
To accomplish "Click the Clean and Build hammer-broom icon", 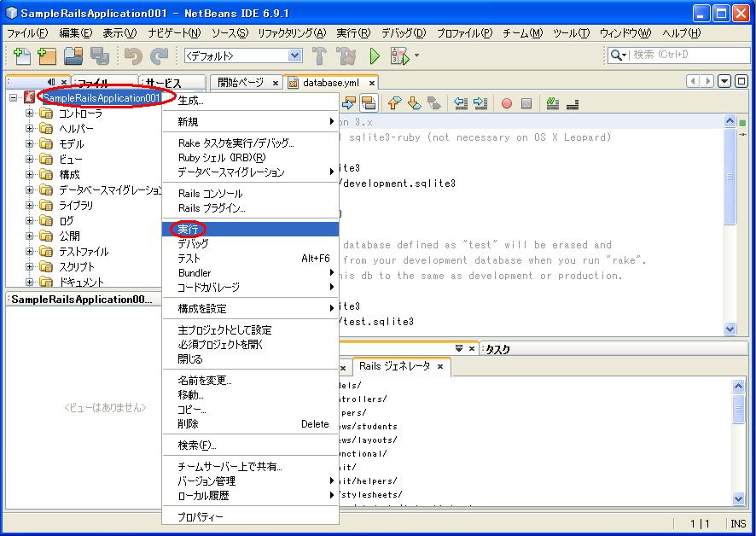I will 346,56.
